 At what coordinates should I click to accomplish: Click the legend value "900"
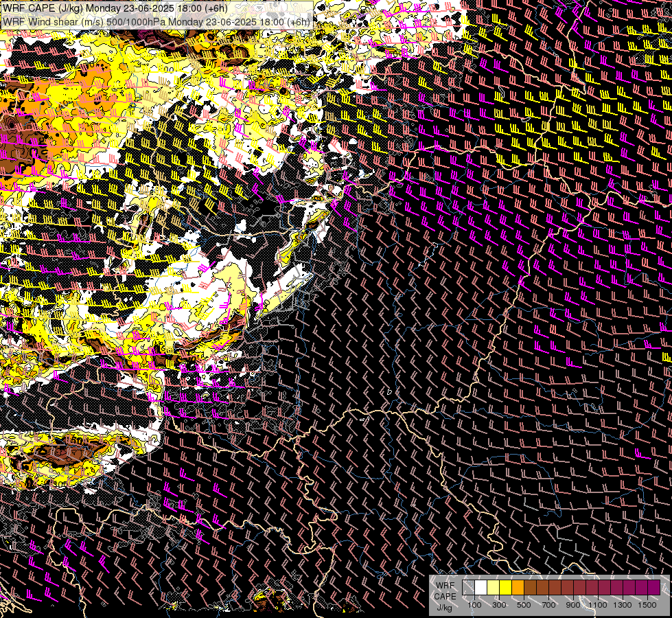click(x=573, y=605)
